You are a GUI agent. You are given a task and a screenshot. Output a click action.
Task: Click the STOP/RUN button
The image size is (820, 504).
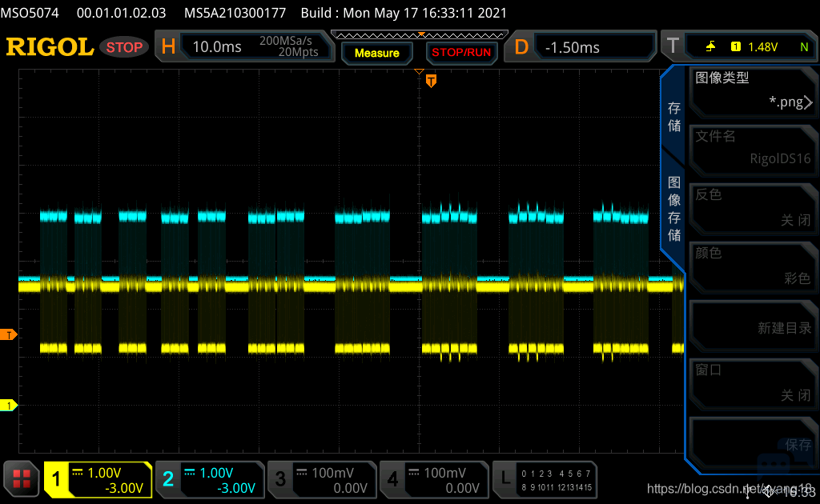(461, 53)
